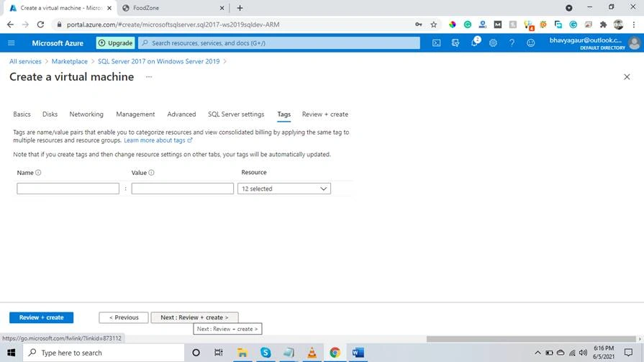Open the Feedback smiley icon

point(530,42)
